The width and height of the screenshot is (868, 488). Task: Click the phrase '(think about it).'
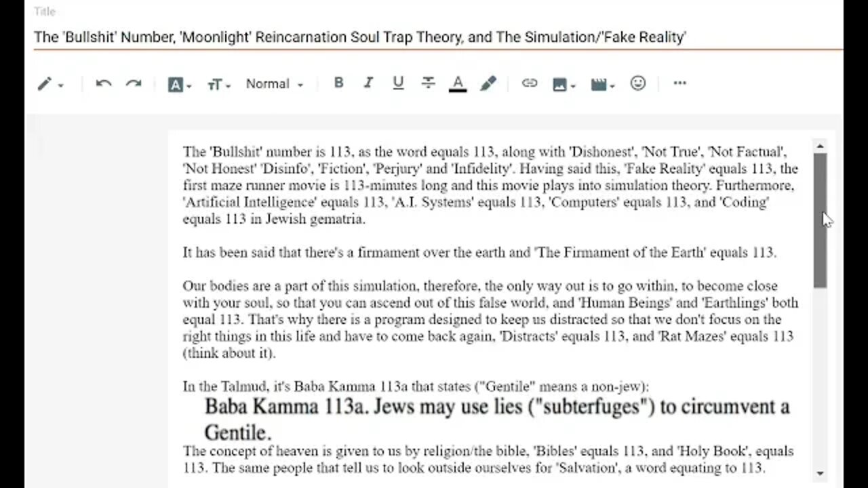229,353
